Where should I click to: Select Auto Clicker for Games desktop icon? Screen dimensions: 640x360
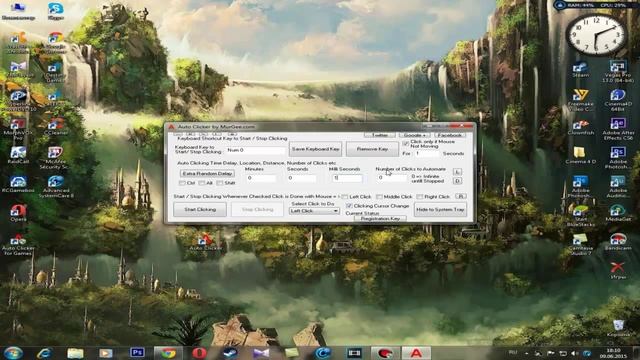pos(18,244)
